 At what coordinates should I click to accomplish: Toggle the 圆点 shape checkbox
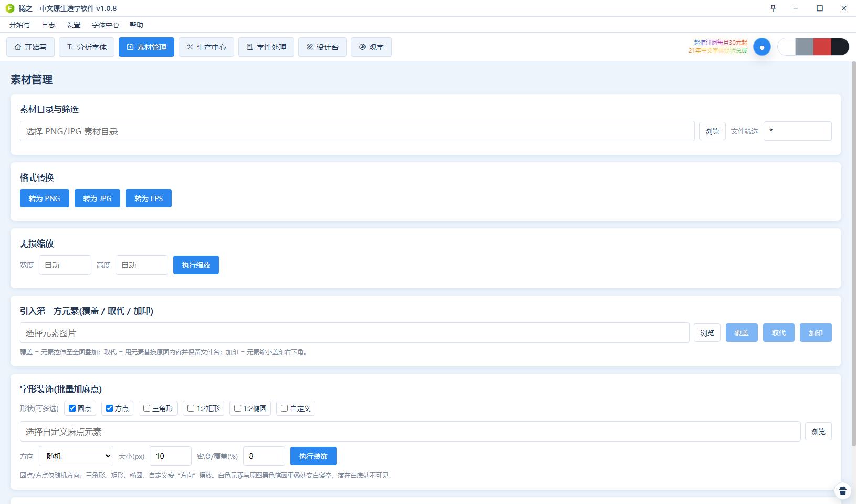72,408
